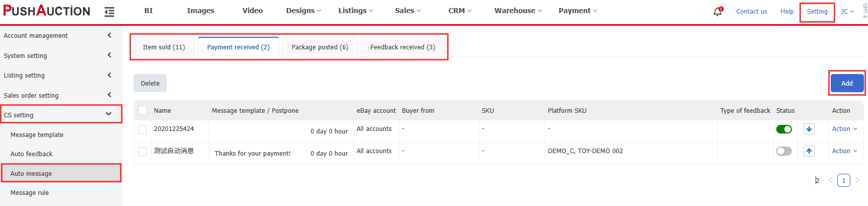
Task: Click the PushAuction logo
Action: [47, 11]
